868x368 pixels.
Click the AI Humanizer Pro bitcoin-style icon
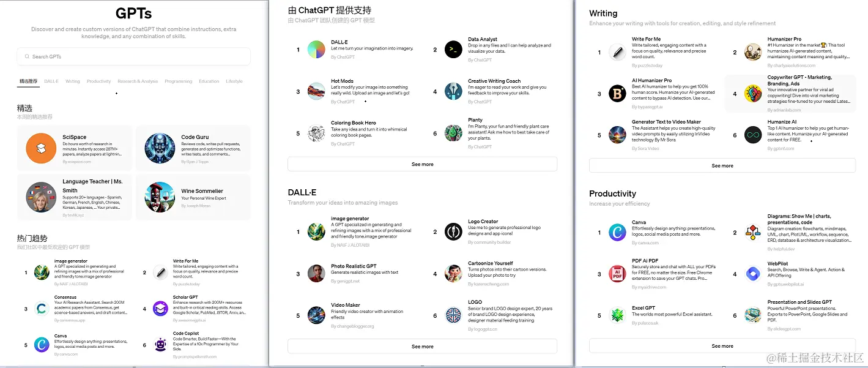617,94
